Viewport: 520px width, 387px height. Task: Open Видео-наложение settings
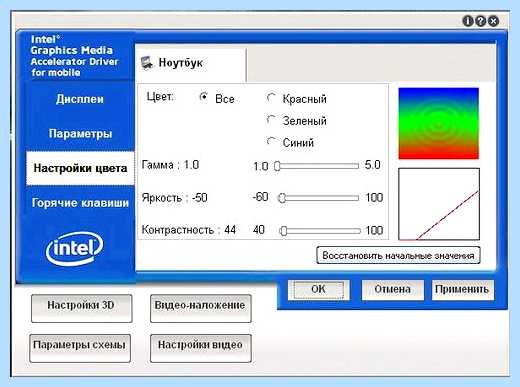pos(200,308)
